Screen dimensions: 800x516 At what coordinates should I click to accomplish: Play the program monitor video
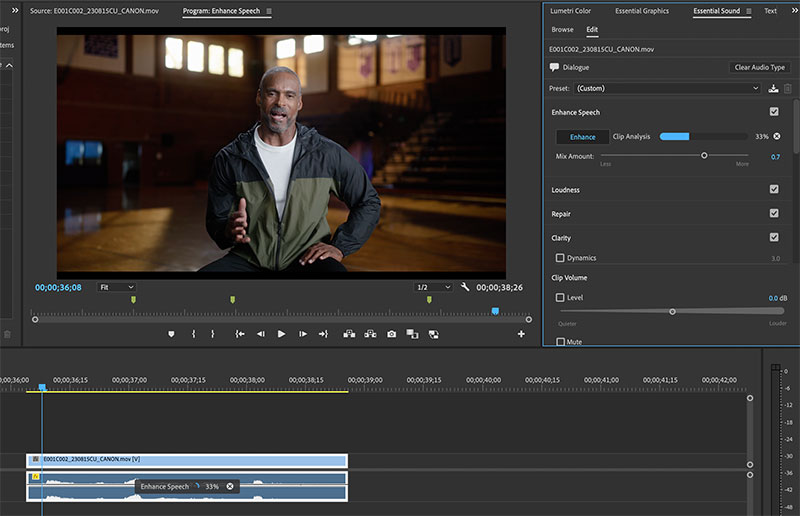[x=281, y=334]
